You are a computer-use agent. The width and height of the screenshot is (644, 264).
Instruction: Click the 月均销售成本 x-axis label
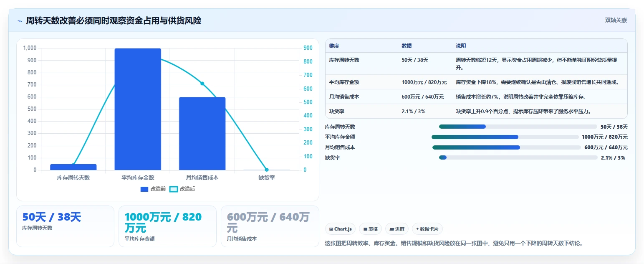click(202, 178)
